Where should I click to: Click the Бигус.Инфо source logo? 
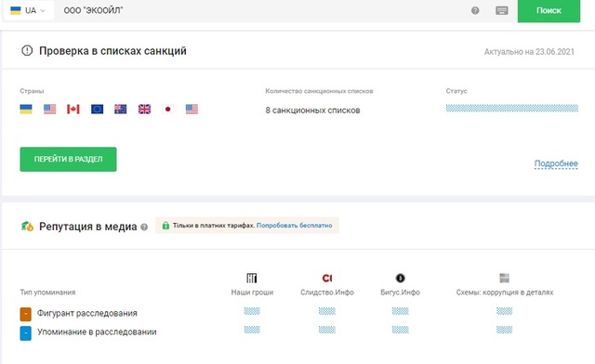(400, 278)
